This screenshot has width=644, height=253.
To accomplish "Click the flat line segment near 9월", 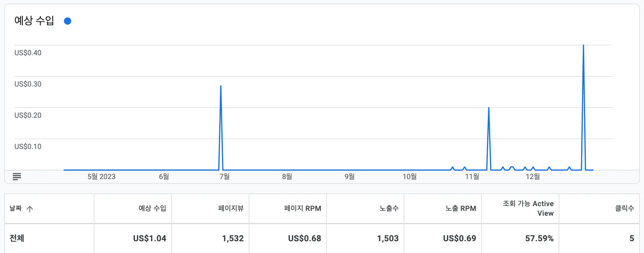I will pos(350,169).
